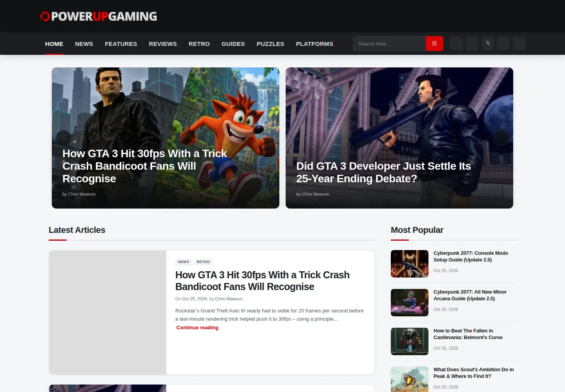Viewport: 565px width, 392px height.
Task: Click Chris Mawson in the latest article meta line
Action: pos(229,299)
